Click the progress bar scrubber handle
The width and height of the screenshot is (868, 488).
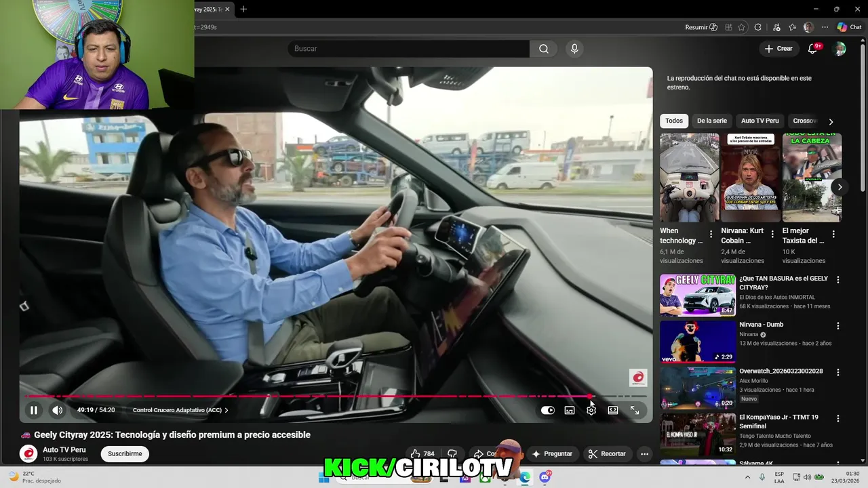589,396
